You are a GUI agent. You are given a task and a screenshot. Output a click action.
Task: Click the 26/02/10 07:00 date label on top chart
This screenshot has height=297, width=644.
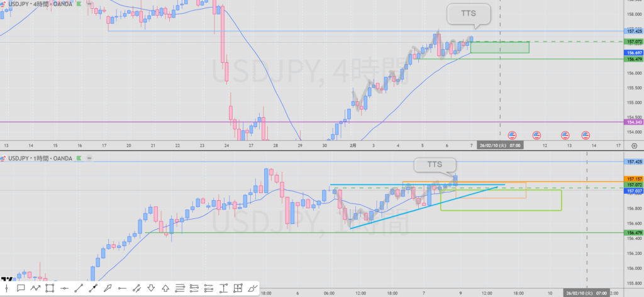point(499,145)
